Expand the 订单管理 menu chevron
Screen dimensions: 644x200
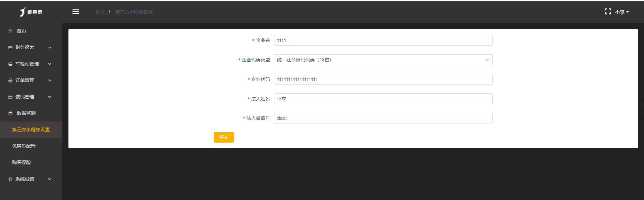coord(50,81)
